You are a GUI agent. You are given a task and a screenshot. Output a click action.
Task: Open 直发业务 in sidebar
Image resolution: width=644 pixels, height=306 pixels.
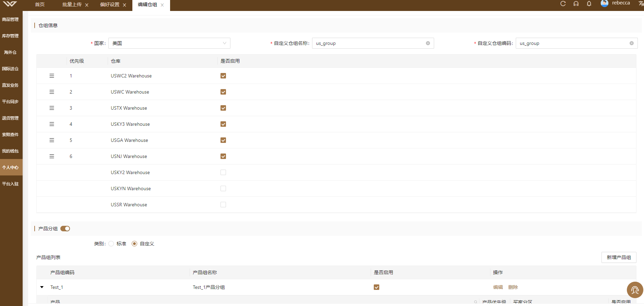click(10, 85)
